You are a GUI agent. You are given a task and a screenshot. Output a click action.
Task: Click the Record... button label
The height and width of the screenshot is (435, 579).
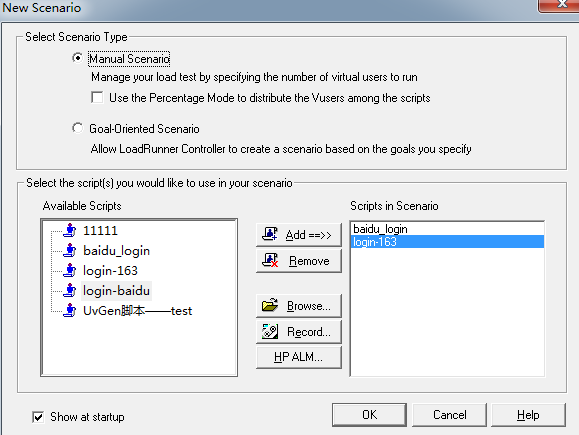(x=309, y=332)
